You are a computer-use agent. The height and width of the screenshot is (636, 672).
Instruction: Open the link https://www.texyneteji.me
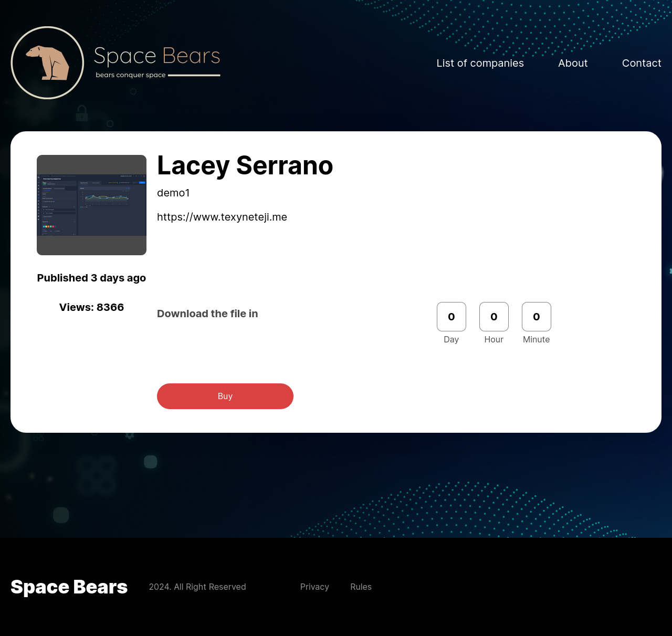pos(222,217)
